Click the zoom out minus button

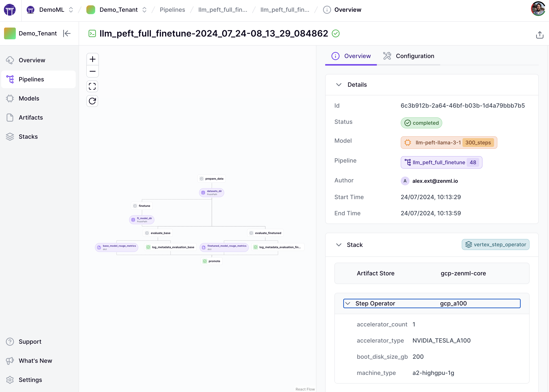[92, 71]
